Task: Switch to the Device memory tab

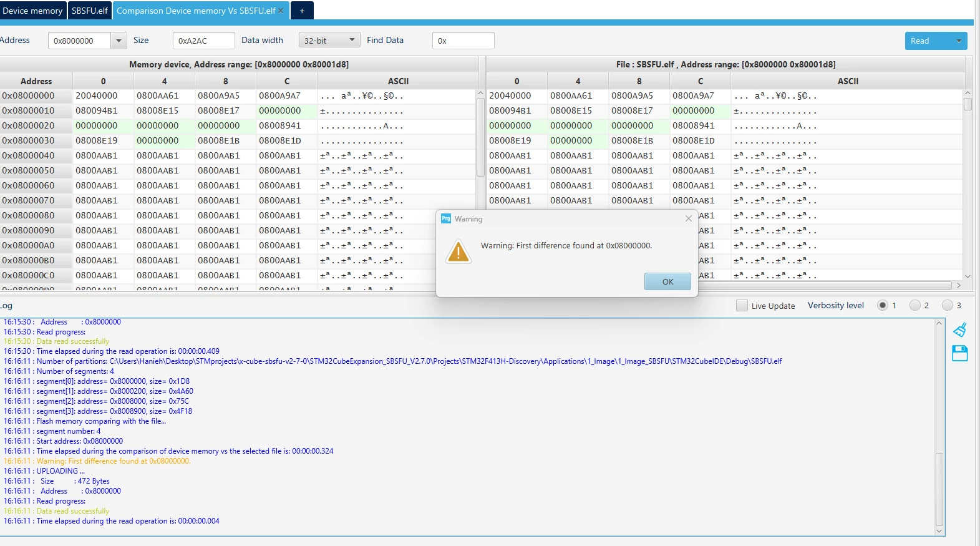Action: (32, 11)
